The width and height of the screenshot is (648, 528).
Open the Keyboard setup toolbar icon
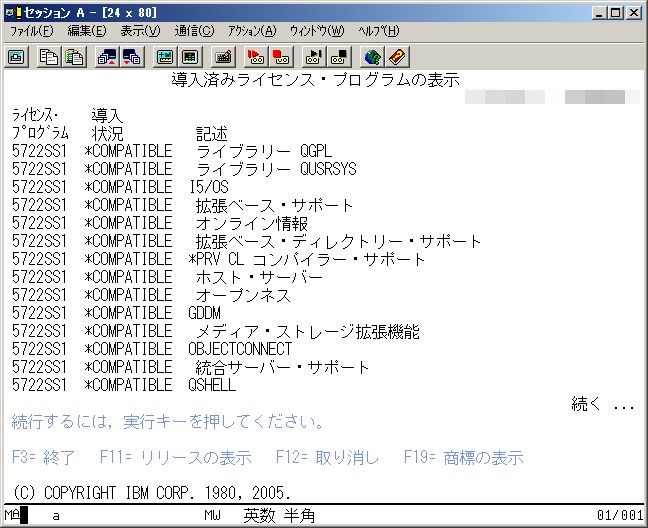[x=223, y=57]
